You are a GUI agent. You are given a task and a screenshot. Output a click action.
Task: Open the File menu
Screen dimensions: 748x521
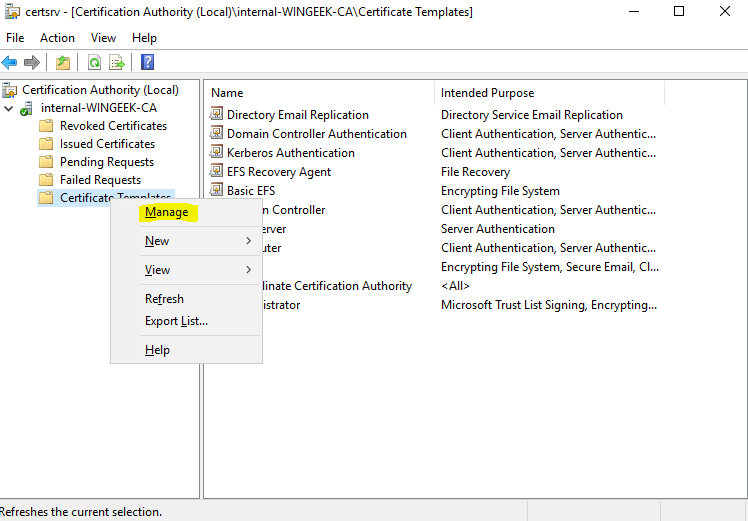(x=15, y=38)
